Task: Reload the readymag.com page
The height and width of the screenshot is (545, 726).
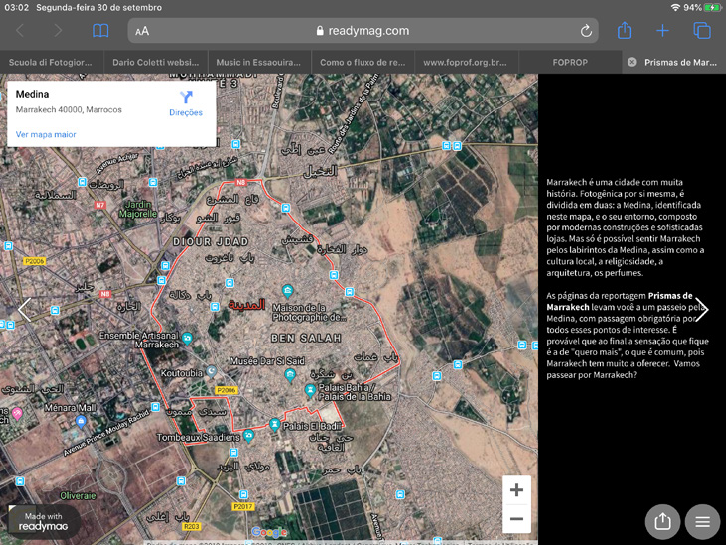Action: (x=586, y=31)
